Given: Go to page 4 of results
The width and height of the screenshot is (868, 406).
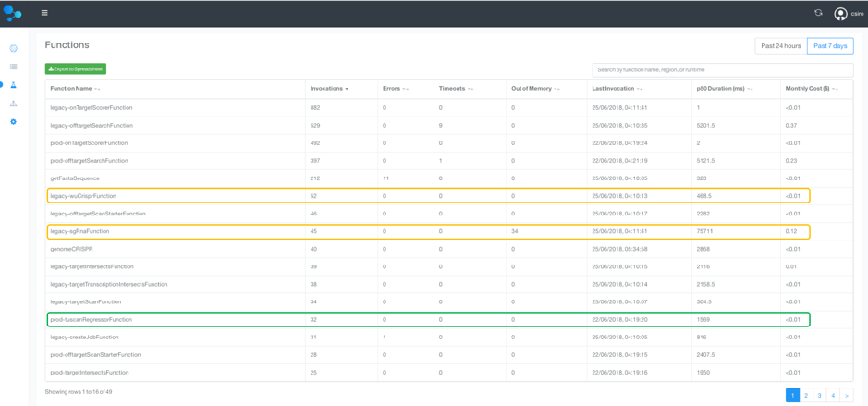Looking at the screenshot, I should [x=833, y=395].
